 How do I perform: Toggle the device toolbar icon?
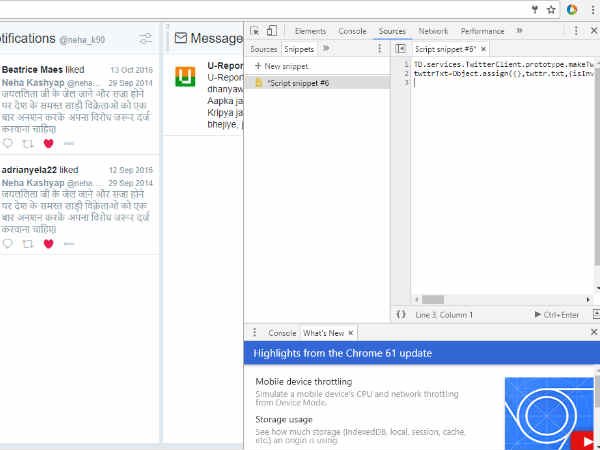pyautogui.click(x=272, y=31)
